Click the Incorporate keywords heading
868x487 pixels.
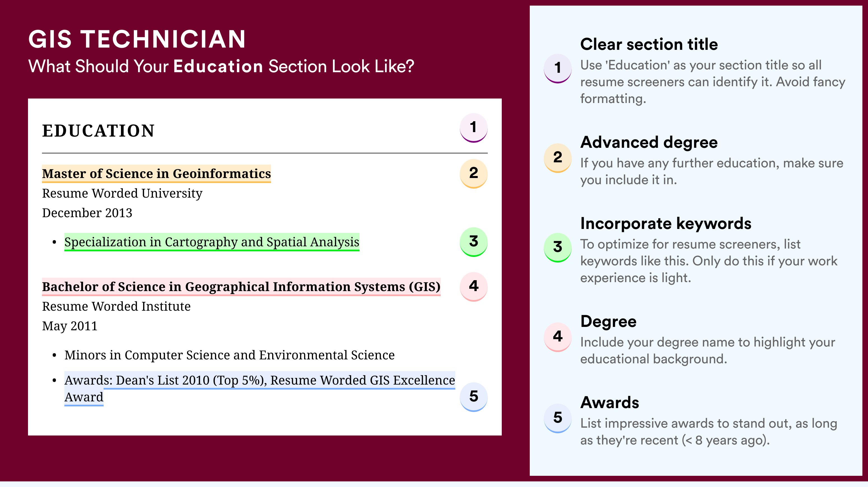tap(666, 223)
